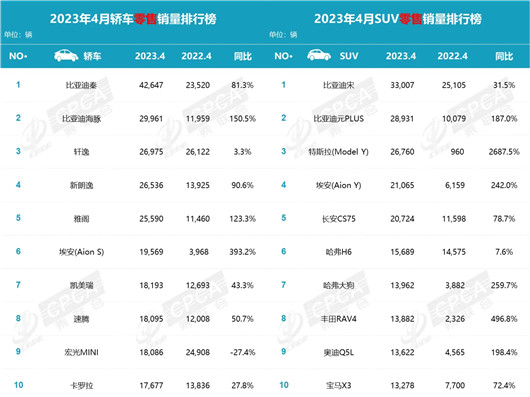
Task: Click the 比亚迪海豚 model name
Action: click(81, 119)
